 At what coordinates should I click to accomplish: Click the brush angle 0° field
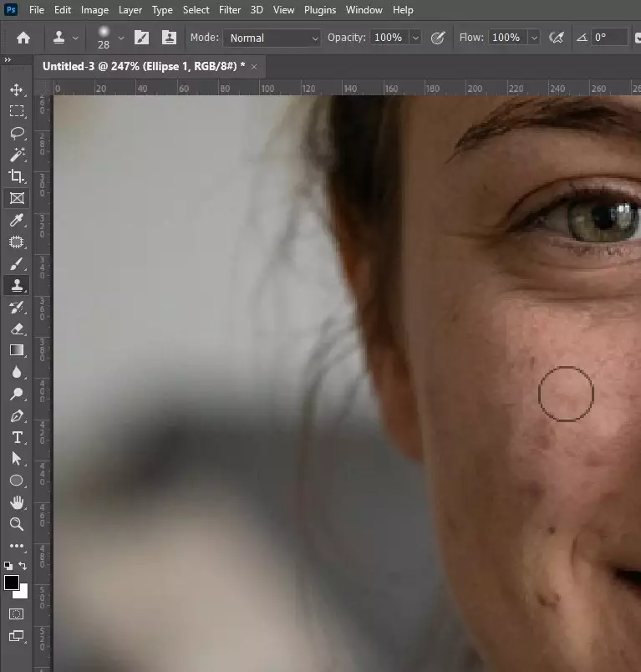(609, 38)
